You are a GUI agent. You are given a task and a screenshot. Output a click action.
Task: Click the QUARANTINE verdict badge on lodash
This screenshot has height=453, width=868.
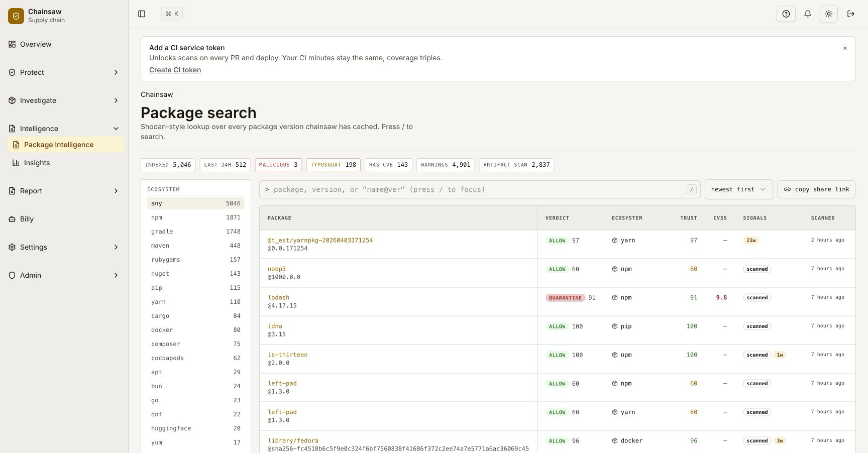[565, 298]
